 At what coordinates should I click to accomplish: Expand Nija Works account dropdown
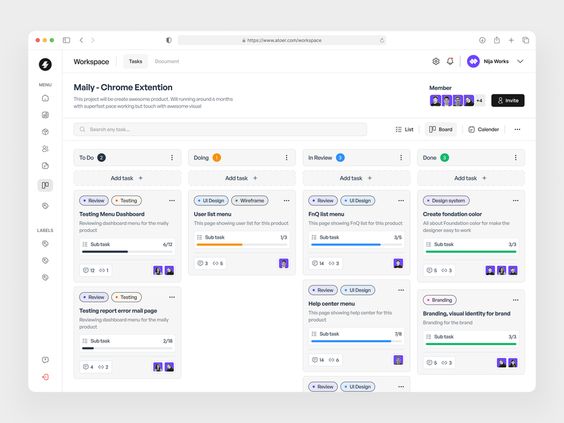click(x=520, y=62)
